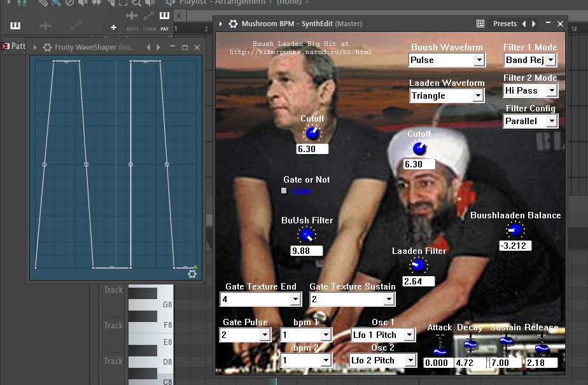Screen dimensions: 588x385
Task: Click the Attack value field 0.000
Action: tap(437, 363)
